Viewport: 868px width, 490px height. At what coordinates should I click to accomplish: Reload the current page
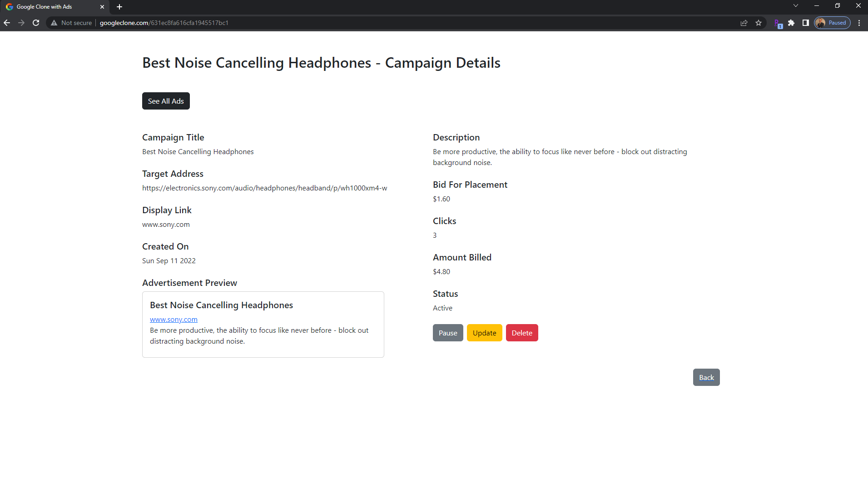click(36, 23)
